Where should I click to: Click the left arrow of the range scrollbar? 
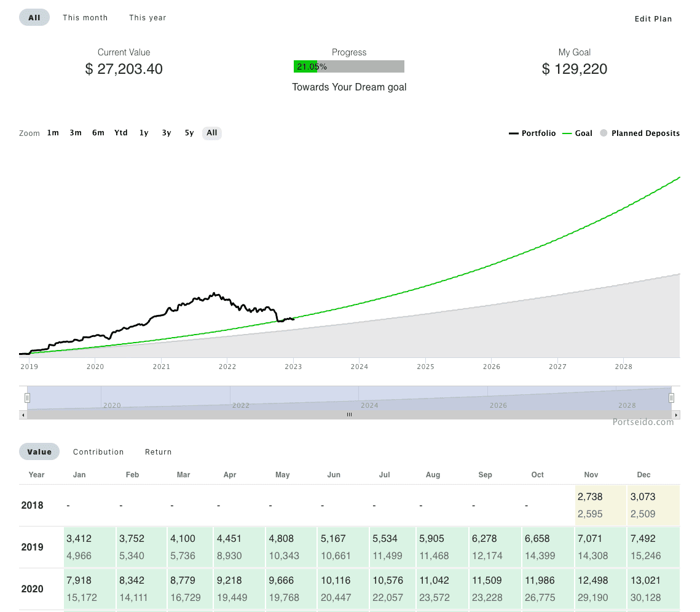point(23,415)
